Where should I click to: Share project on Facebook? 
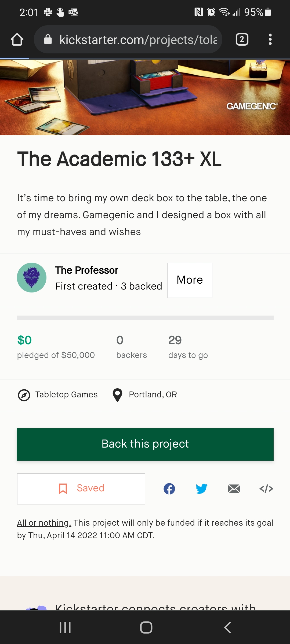point(169,489)
